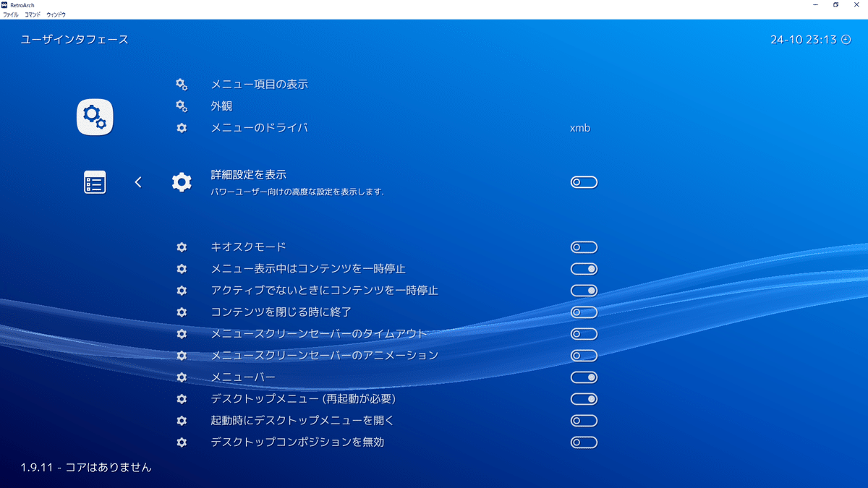Image resolution: width=868 pixels, height=488 pixels.
Task: Select メニュースクリーンセーバーのタイムアウト label
Action: 319,334
